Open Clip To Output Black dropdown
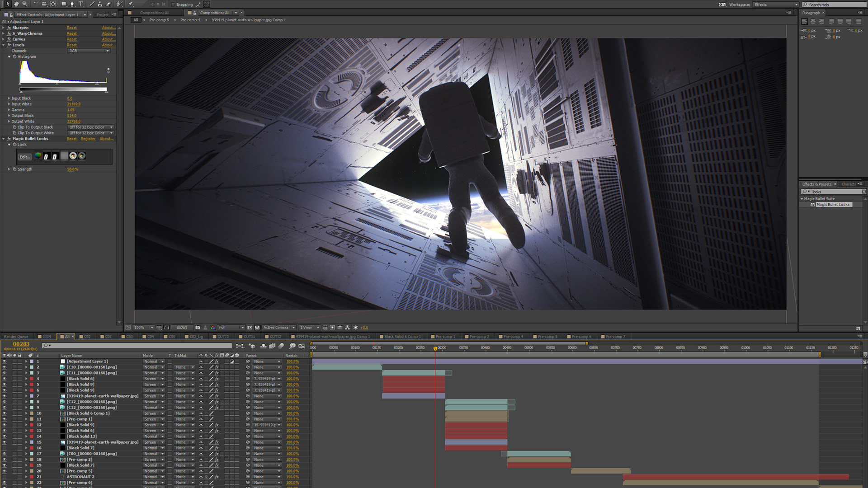The height and width of the screenshot is (488, 868). [x=90, y=127]
